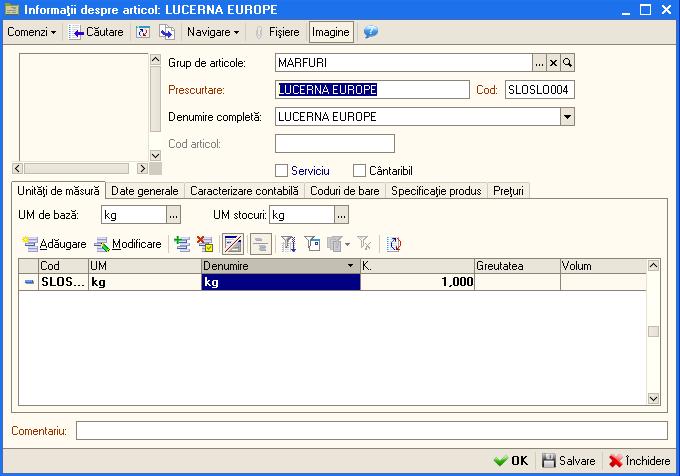Image resolution: width=680 pixels, height=476 pixels.
Task: Open the Specificație produs tab
Action: (x=436, y=191)
